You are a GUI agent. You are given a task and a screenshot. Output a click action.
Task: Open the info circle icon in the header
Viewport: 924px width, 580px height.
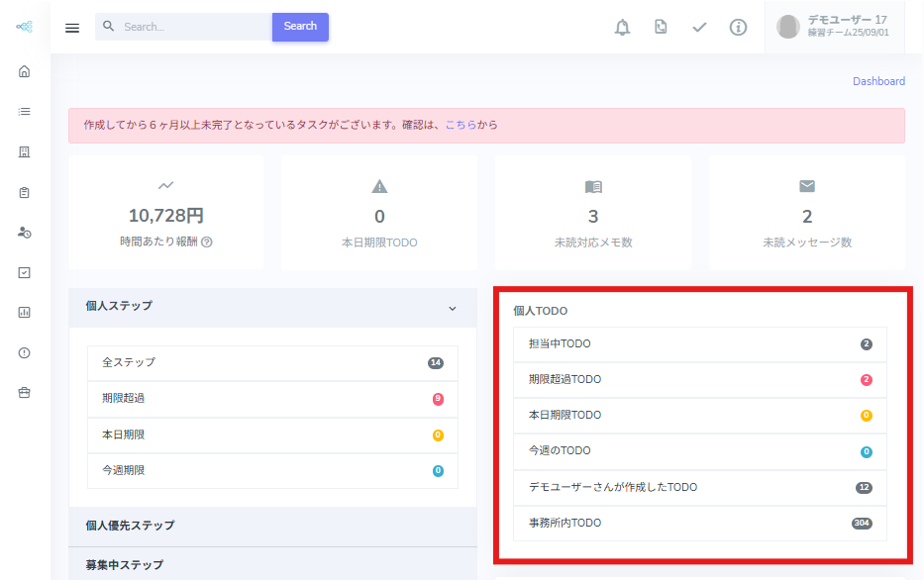(x=738, y=28)
